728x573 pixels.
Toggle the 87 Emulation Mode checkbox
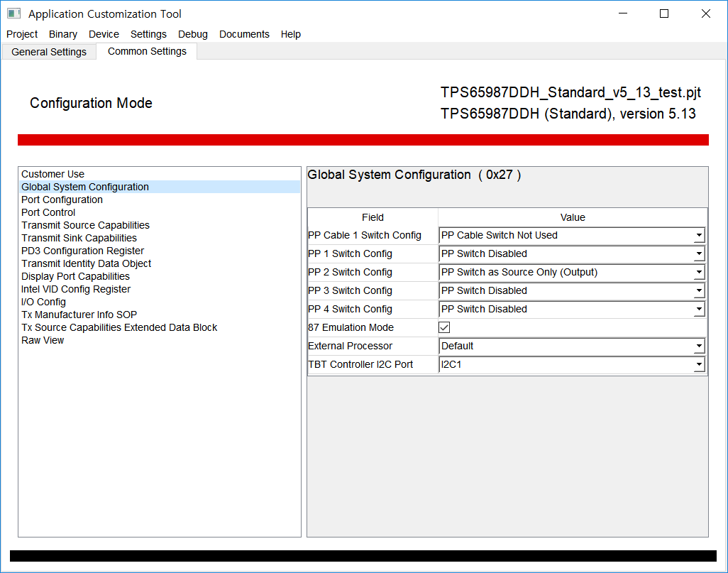pos(444,327)
